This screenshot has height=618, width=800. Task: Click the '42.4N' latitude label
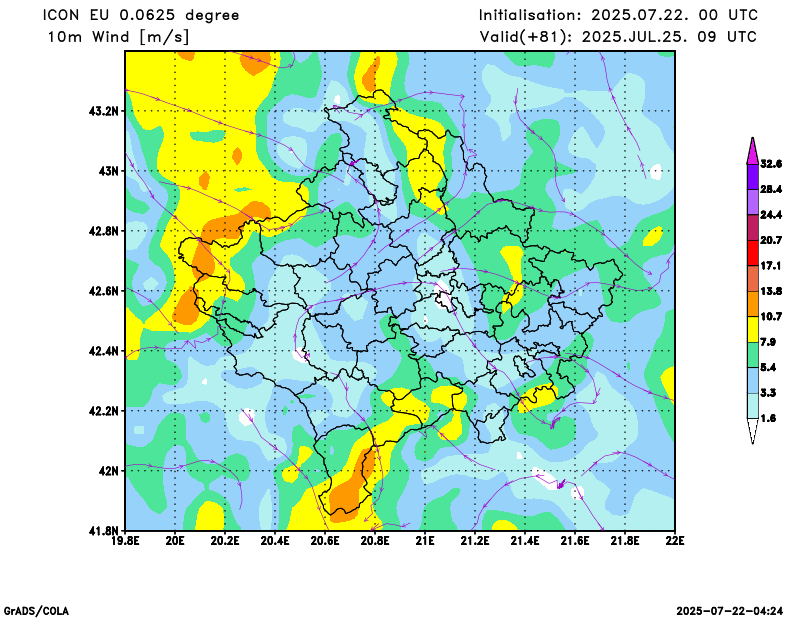pos(104,351)
